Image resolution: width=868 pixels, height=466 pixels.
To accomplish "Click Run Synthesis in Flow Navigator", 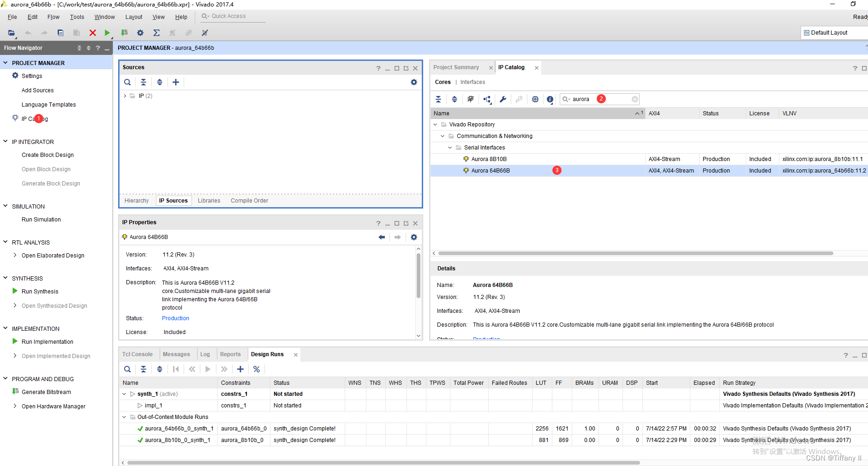I will click(x=40, y=292).
